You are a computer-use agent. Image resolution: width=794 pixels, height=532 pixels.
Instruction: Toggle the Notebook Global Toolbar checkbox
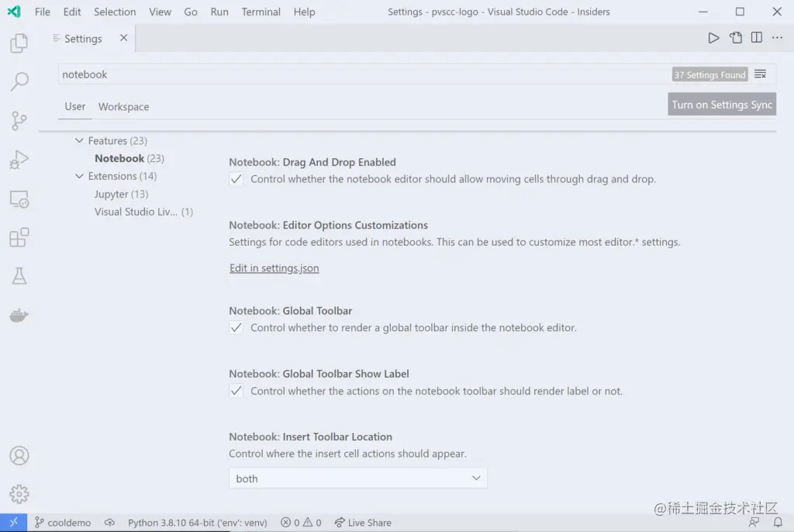[236, 327]
